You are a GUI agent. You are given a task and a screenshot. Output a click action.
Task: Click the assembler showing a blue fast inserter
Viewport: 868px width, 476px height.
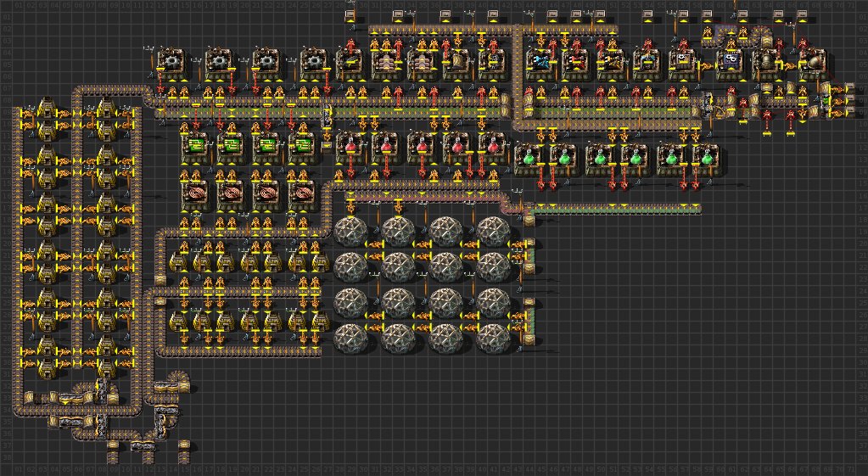coord(540,62)
